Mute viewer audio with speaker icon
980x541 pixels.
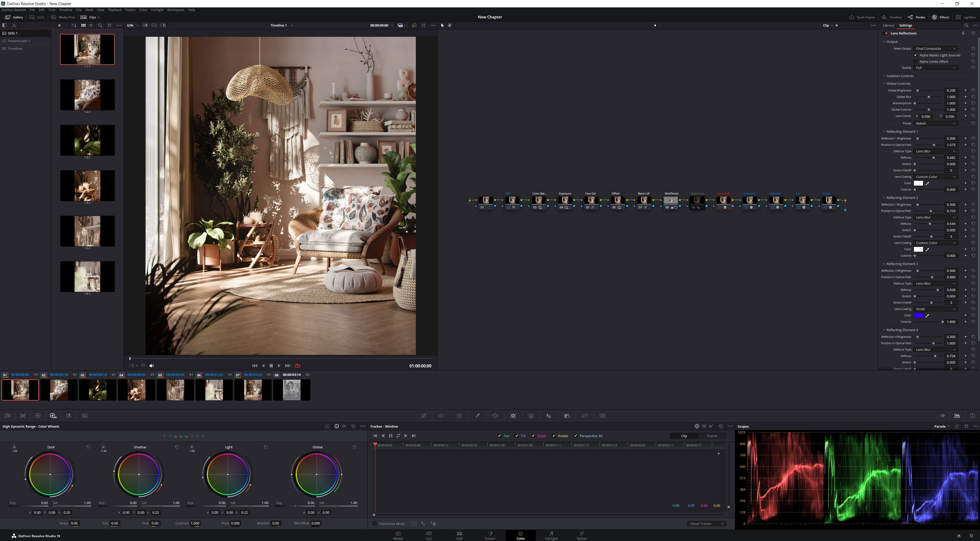point(152,366)
